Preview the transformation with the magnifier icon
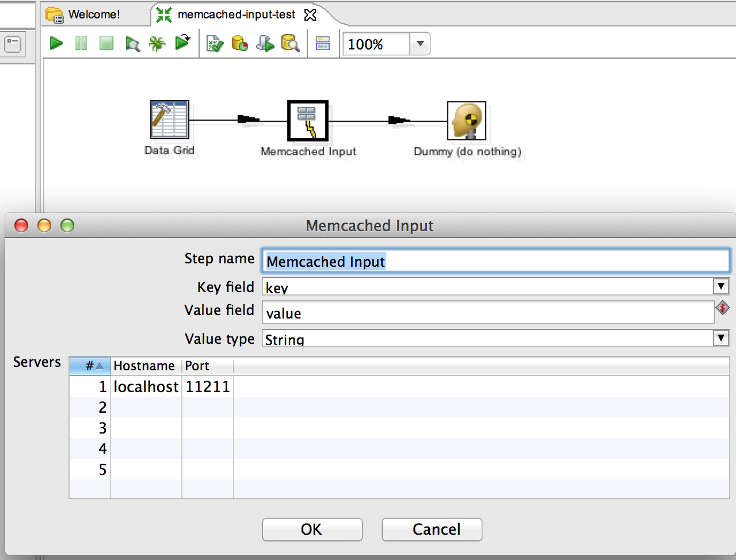The height and width of the screenshot is (560, 736). [132, 44]
